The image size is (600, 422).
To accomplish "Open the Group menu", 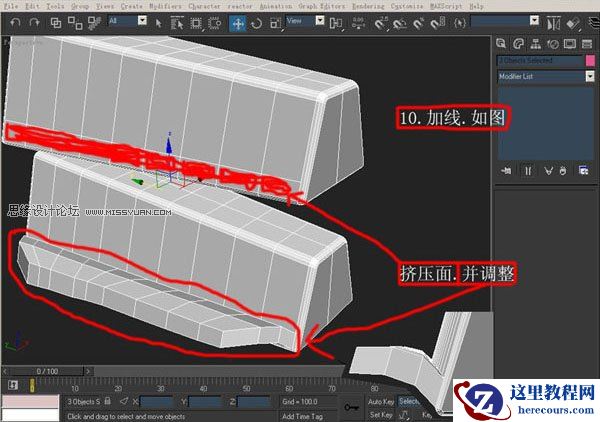I will (80, 6).
